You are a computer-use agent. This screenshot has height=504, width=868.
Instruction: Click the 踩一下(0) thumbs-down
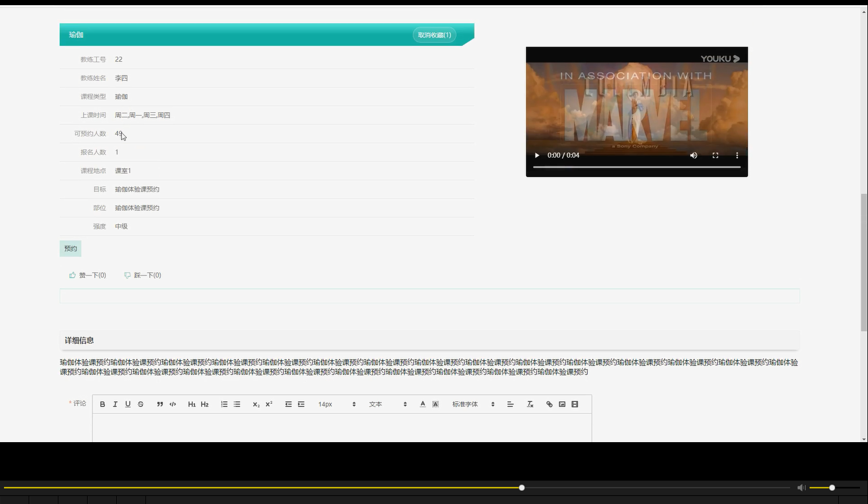[143, 275]
